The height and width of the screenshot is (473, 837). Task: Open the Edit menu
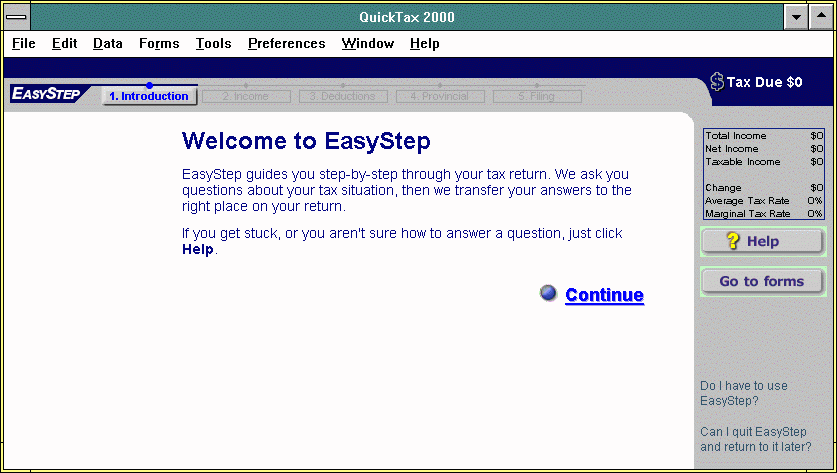65,43
